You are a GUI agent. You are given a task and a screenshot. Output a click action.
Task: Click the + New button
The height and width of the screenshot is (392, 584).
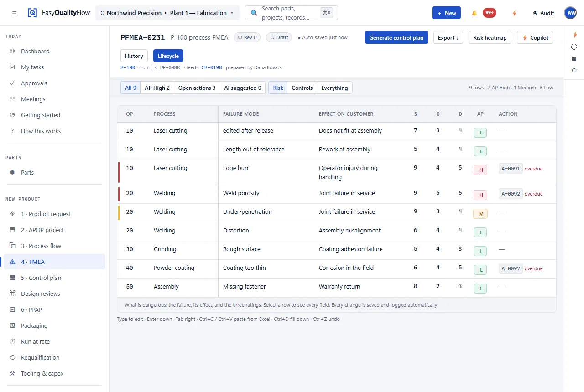click(446, 13)
